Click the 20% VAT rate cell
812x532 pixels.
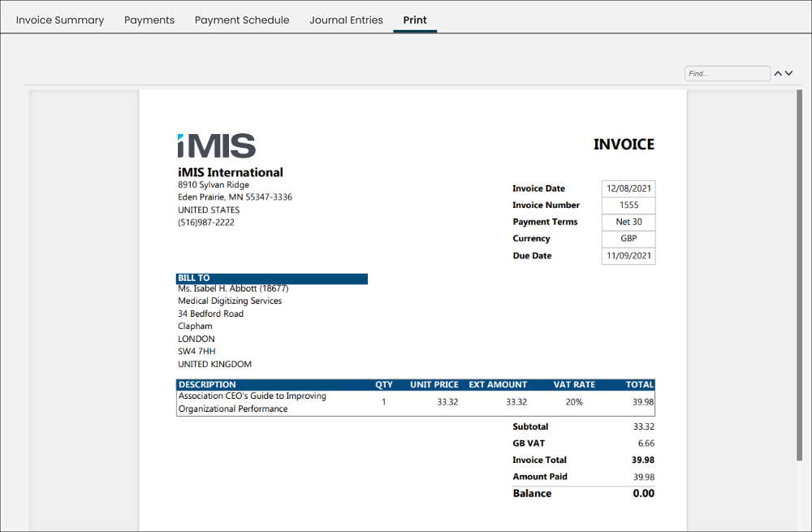pos(574,402)
